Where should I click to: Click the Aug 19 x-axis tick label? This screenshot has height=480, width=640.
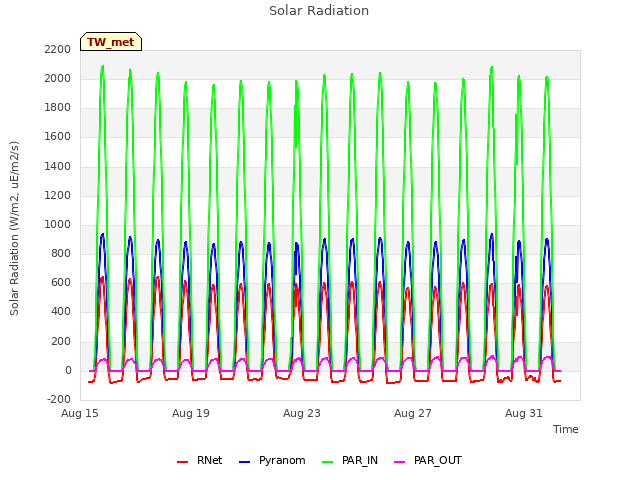191,413
